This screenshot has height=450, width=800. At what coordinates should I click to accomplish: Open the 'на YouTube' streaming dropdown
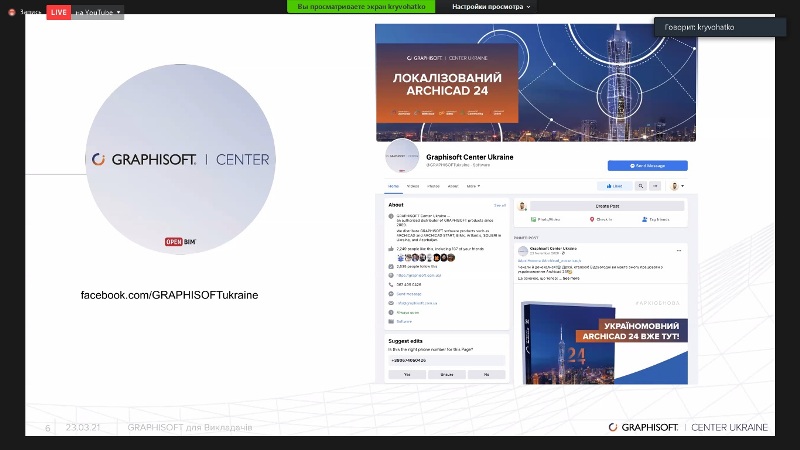(97, 12)
